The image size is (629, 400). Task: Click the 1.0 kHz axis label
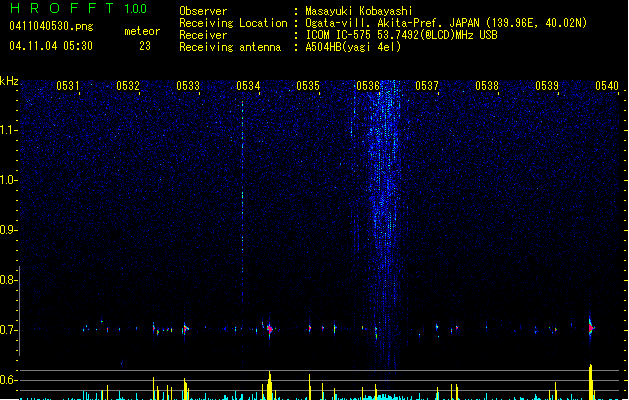coord(8,180)
